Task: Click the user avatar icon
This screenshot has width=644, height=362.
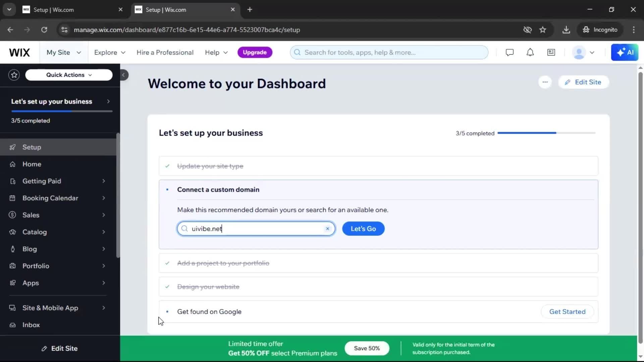Action: coord(579,53)
